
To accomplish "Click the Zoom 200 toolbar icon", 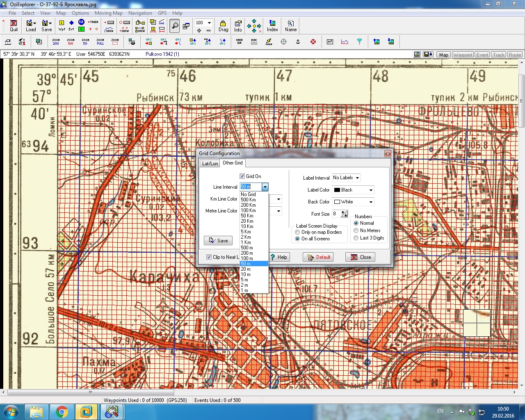I will pyautogui.click(x=56, y=42).
